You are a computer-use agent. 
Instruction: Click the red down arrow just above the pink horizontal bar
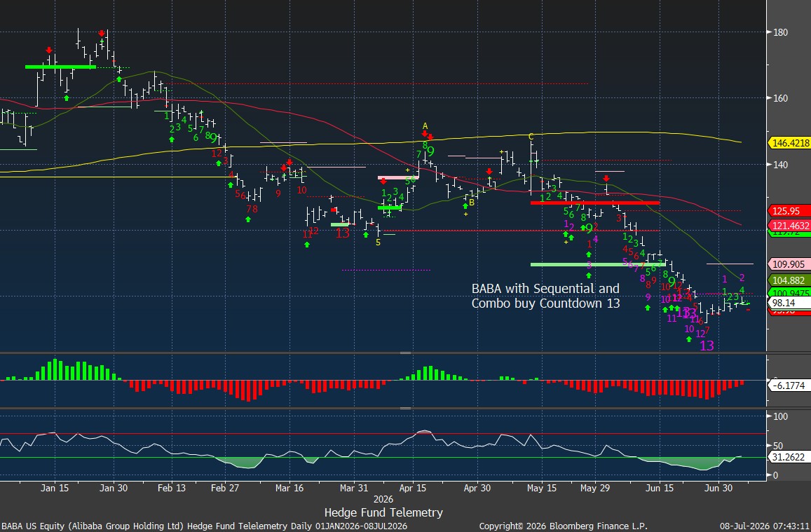tap(383, 182)
